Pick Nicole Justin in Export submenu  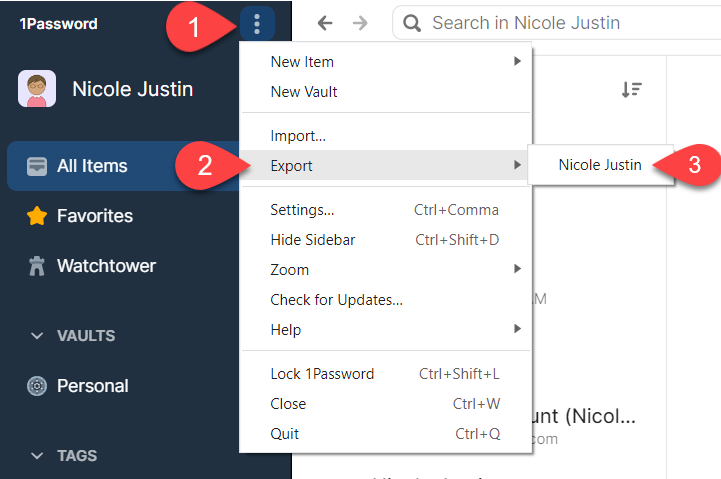pyautogui.click(x=600, y=165)
